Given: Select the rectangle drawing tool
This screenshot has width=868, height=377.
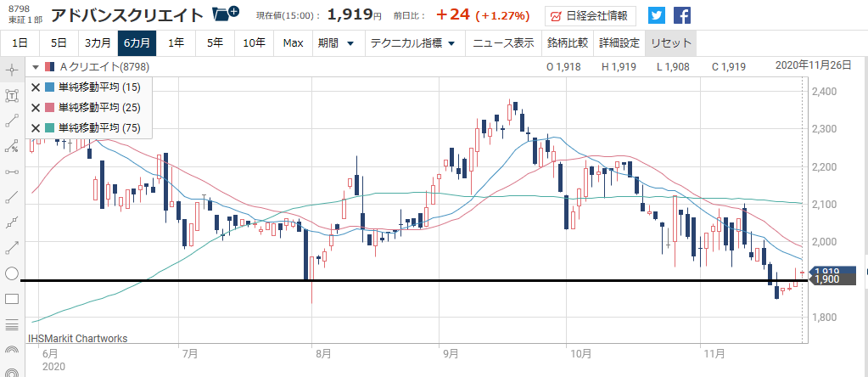Looking at the screenshot, I should coord(12,299).
